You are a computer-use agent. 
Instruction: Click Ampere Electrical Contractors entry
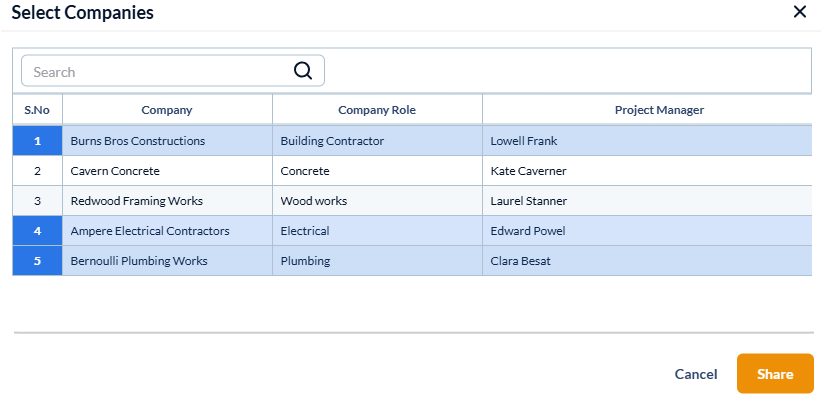(150, 231)
